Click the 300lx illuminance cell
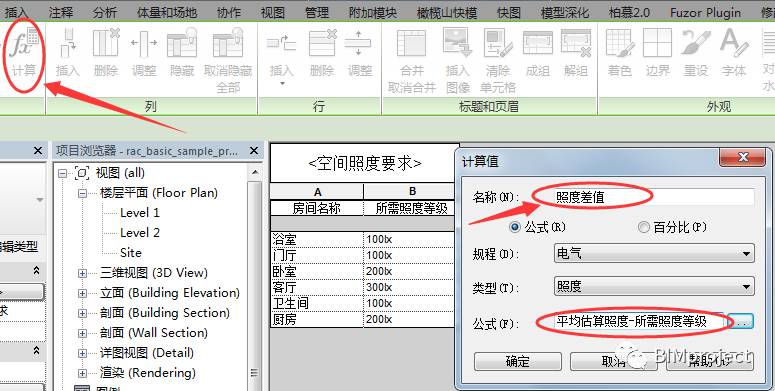The width and height of the screenshot is (775, 391). click(x=409, y=287)
